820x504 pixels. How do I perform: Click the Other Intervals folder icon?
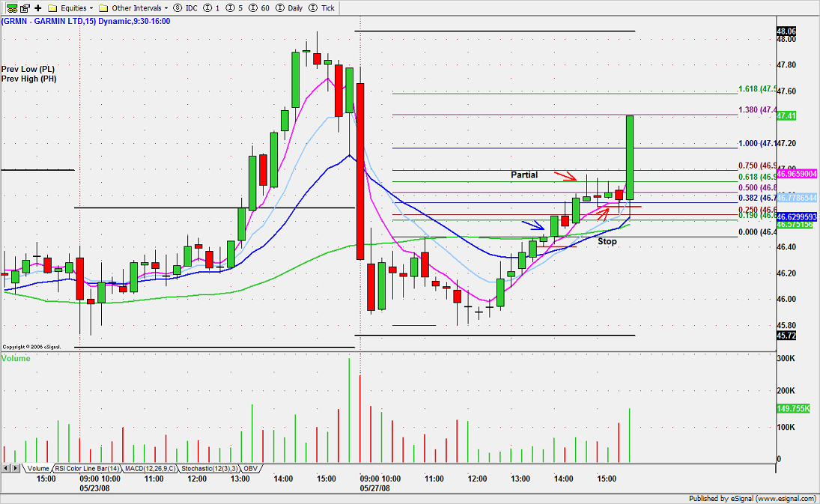[103, 7]
